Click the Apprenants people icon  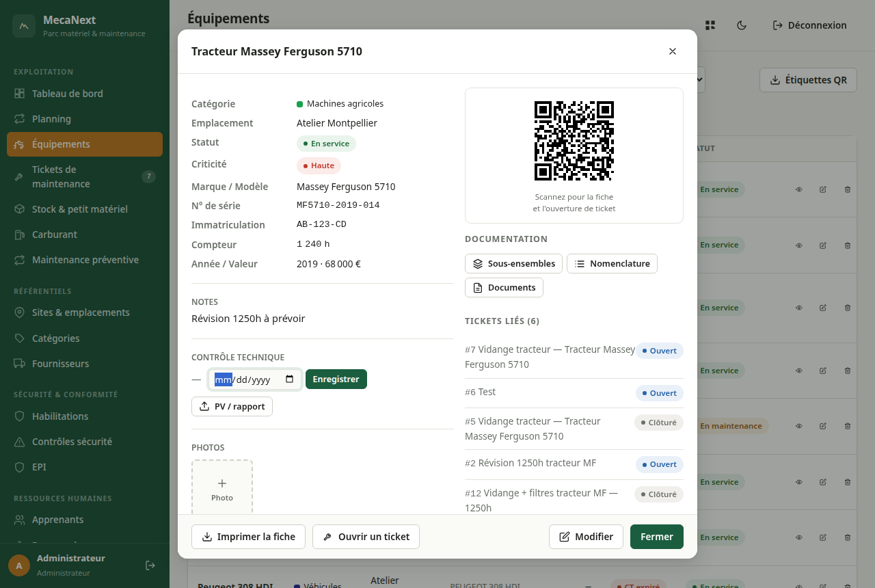click(19, 520)
